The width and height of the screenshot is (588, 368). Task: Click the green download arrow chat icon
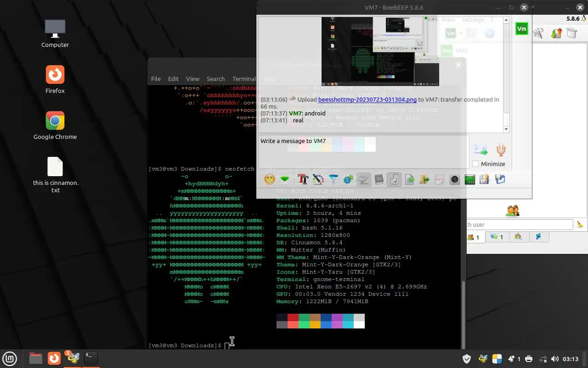pyautogui.click(x=285, y=179)
